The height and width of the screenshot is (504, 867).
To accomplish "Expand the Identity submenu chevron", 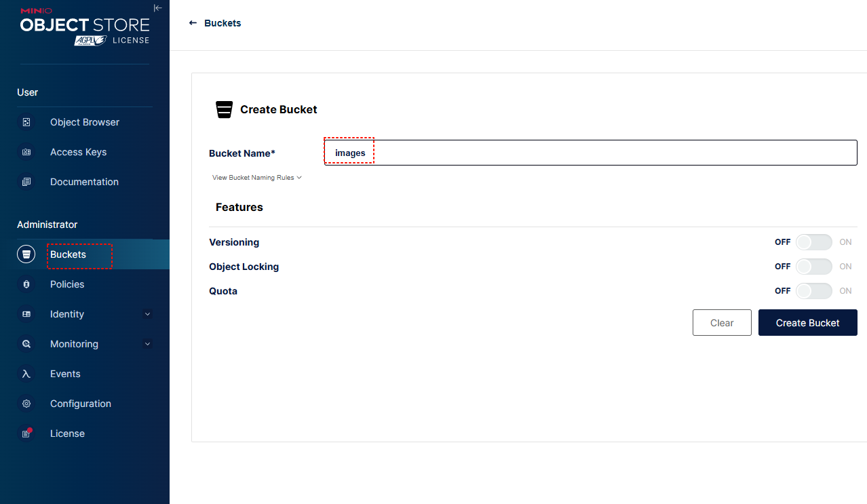I will [x=148, y=314].
